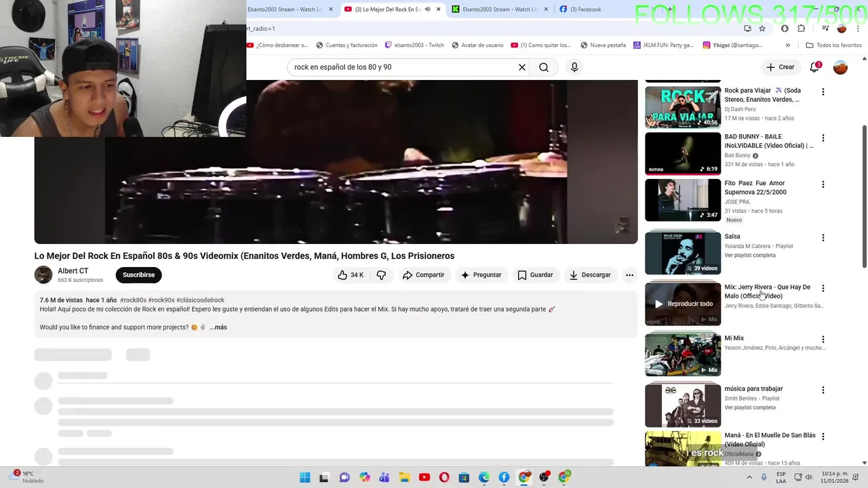
Task: Show hidden system tray icons
Action: [x=750, y=477]
